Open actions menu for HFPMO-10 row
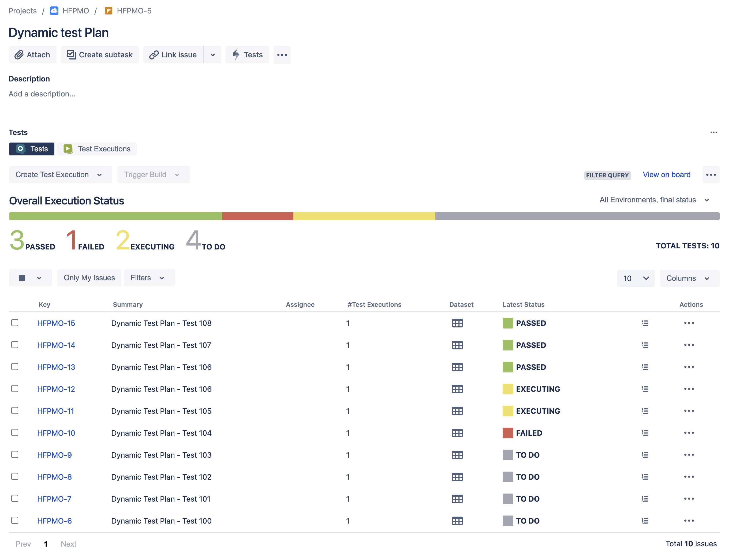 pos(689,433)
